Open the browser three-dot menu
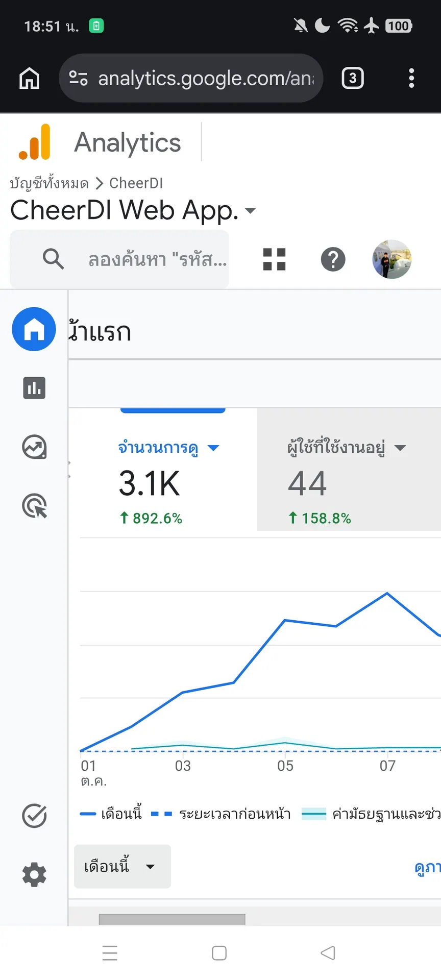 [x=411, y=78]
